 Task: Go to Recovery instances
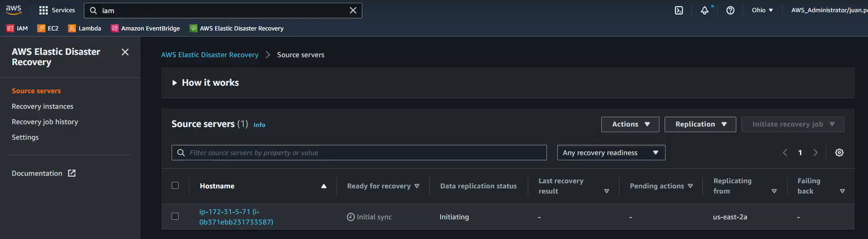(x=43, y=106)
